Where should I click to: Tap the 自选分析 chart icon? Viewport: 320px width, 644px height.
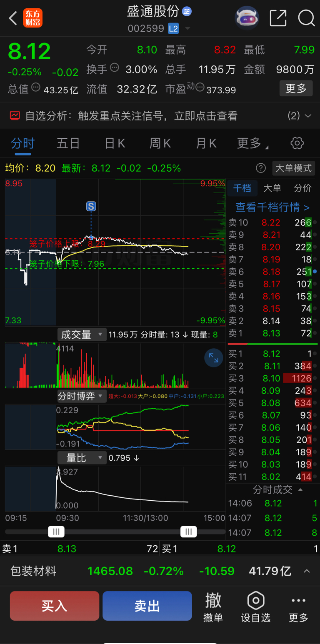15,115
